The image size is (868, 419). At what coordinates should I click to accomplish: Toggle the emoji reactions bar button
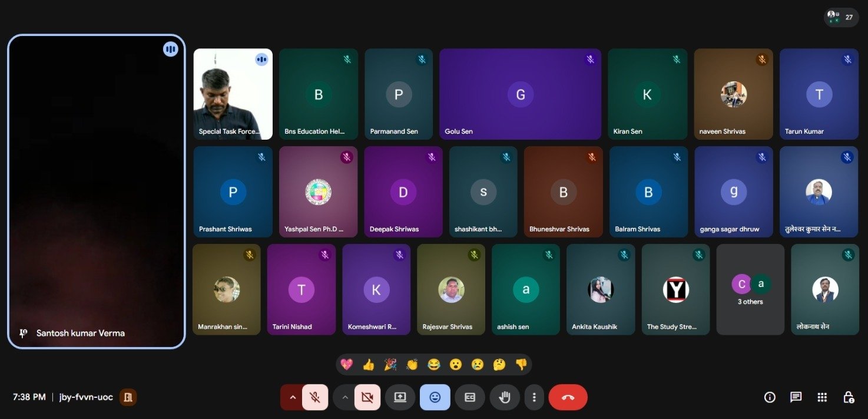435,397
